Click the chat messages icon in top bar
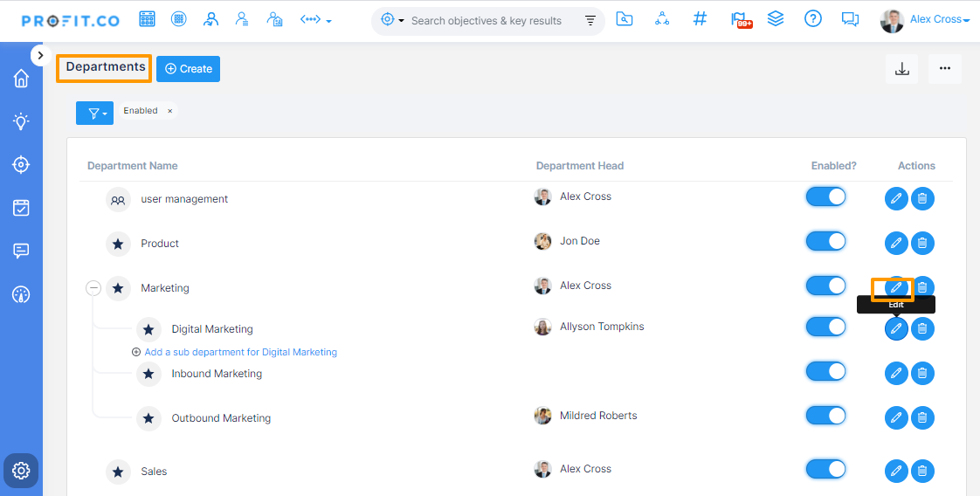980x496 pixels. (850, 19)
